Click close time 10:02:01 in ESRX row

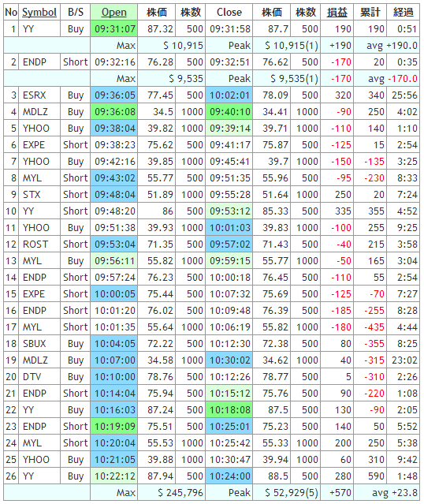[x=229, y=95]
